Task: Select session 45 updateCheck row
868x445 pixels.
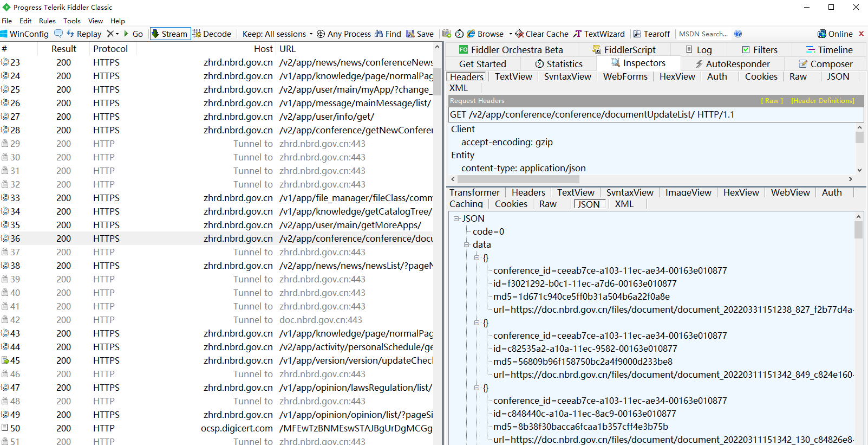Action: click(217, 360)
